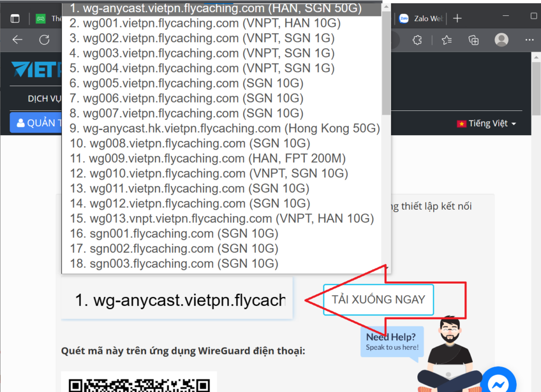
Task: Open the Favorites star icon
Action: [446, 40]
